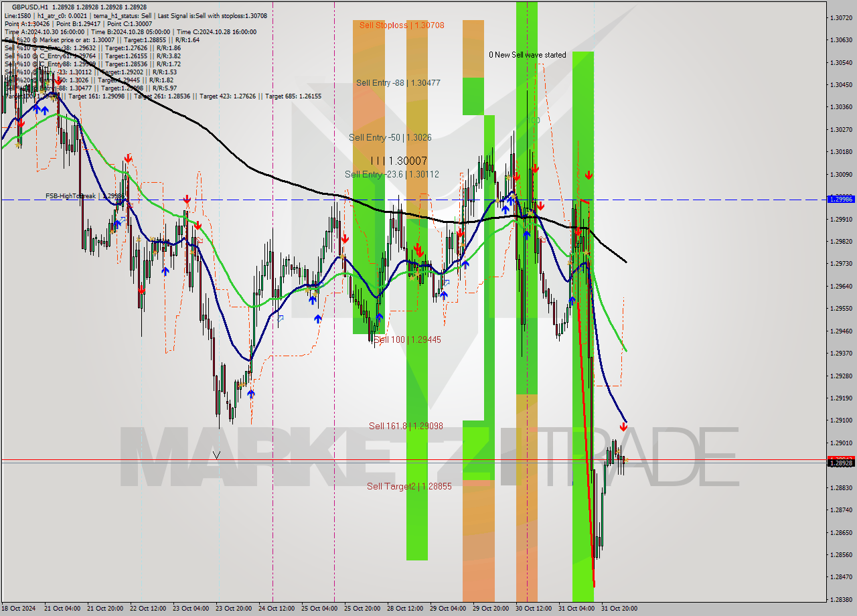Click the 'Sell 161.8 | 1.29098' label
This screenshot has height=616, width=857.
click(406, 427)
